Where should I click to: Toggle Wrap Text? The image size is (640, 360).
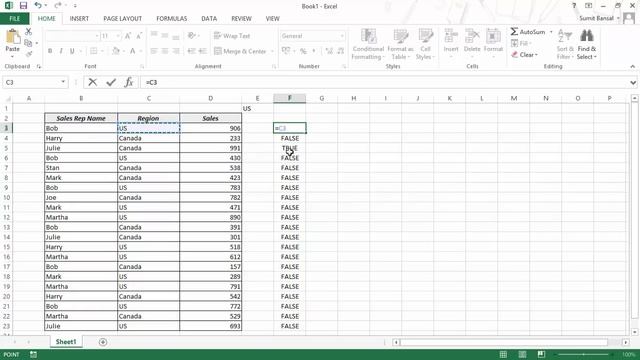pyautogui.click(x=232, y=36)
